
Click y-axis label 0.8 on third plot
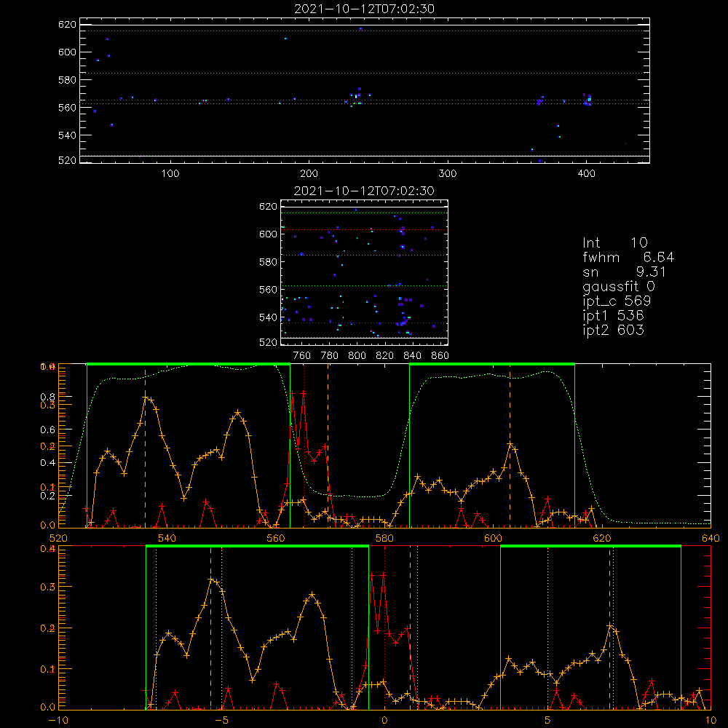point(48,397)
